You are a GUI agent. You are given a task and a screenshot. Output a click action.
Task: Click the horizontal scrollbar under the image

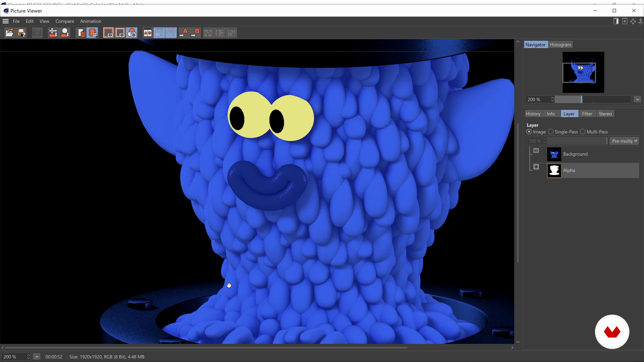[206, 348]
